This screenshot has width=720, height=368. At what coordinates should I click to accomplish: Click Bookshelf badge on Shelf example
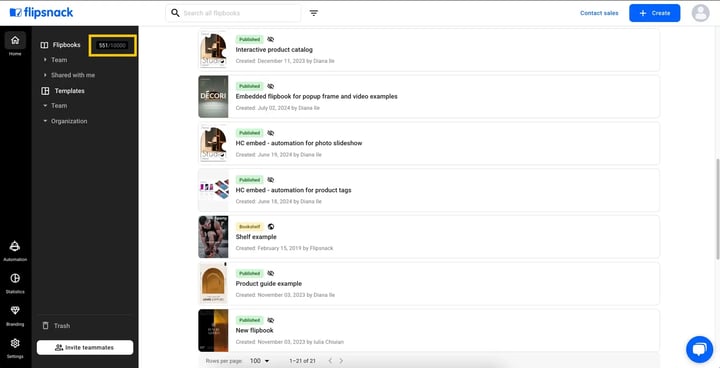coord(249,226)
